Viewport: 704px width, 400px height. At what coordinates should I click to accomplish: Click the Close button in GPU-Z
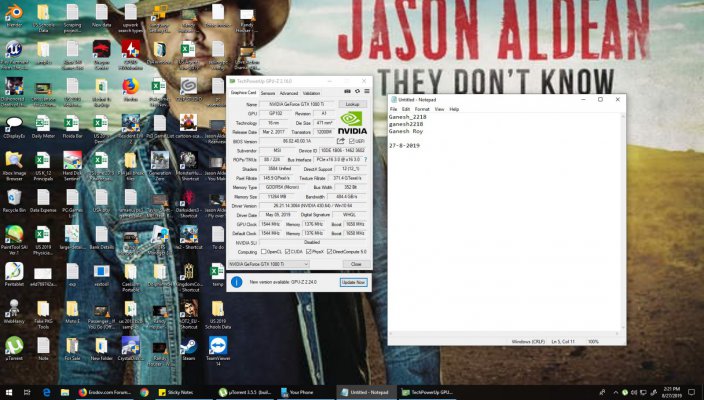(356, 264)
